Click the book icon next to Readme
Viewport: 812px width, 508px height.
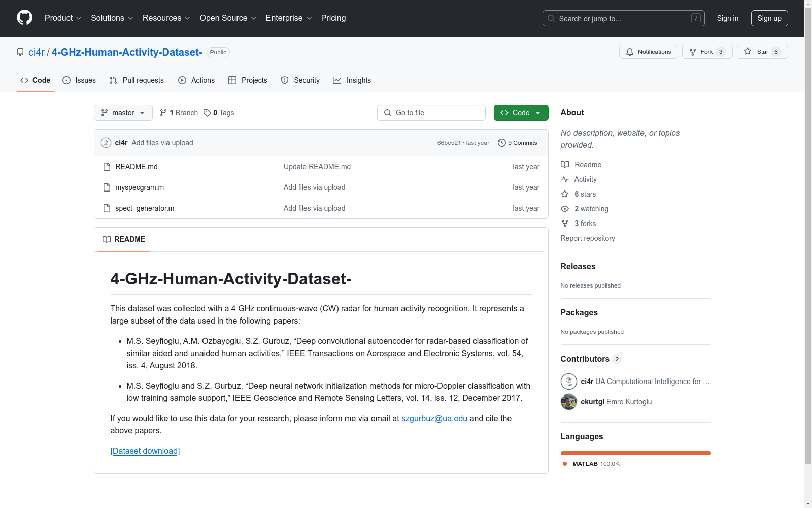(565, 165)
